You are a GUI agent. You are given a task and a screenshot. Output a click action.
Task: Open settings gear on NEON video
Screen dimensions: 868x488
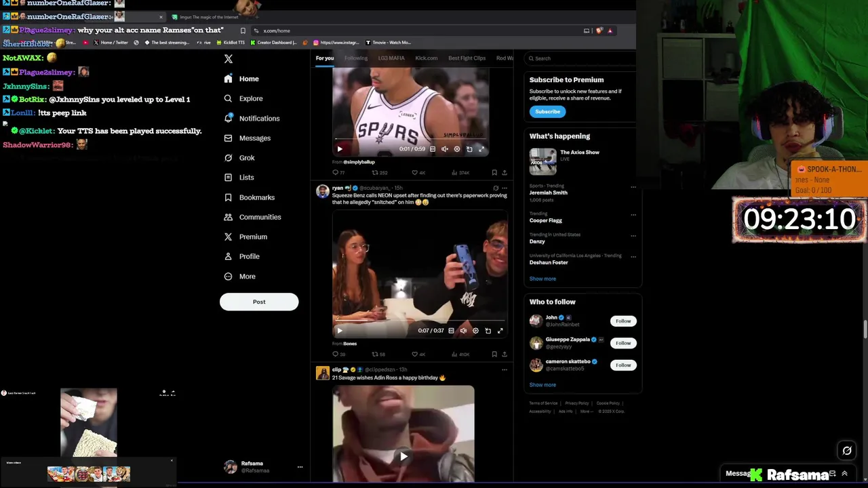[475, 331]
